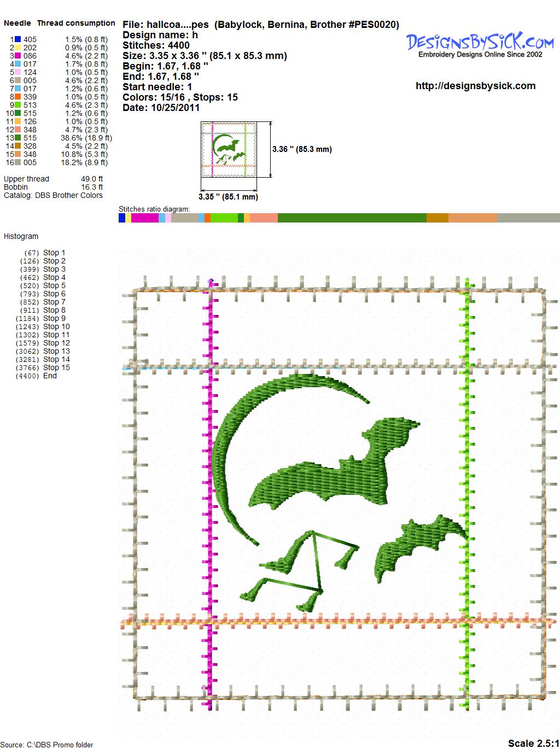Click the large green segment in stitches ratio bar
560x749 pixels.
point(352,218)
